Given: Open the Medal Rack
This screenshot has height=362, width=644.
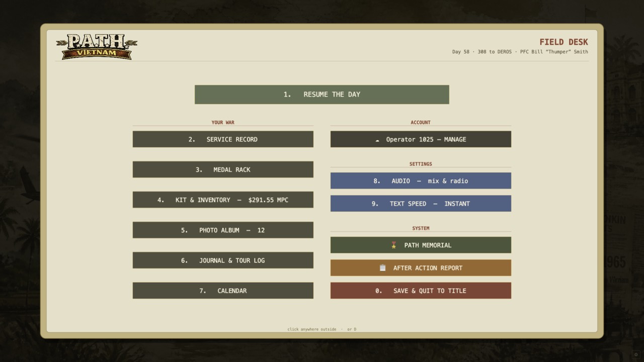Looking at the screenshot, I should [223, 169].
